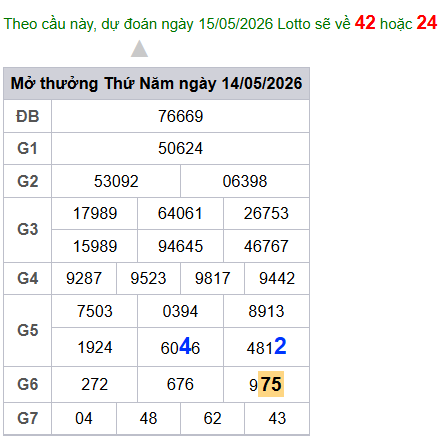Select G4 number 9287
The image size is (440, 441).
pyautogui.click(x=84, y=278)
